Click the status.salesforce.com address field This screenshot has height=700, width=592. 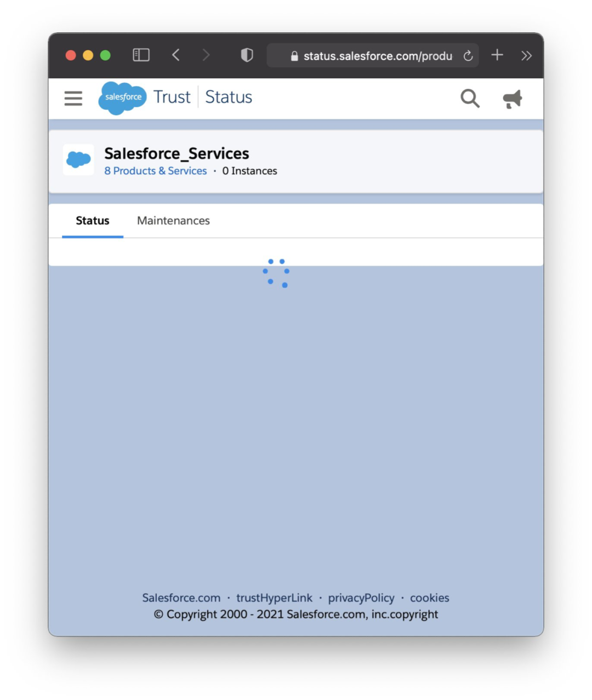pos(373,55)
